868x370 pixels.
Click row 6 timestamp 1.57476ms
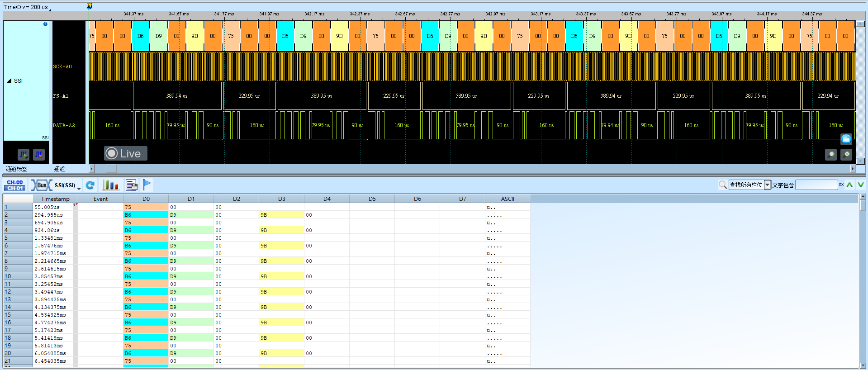[x=48, y=246]
